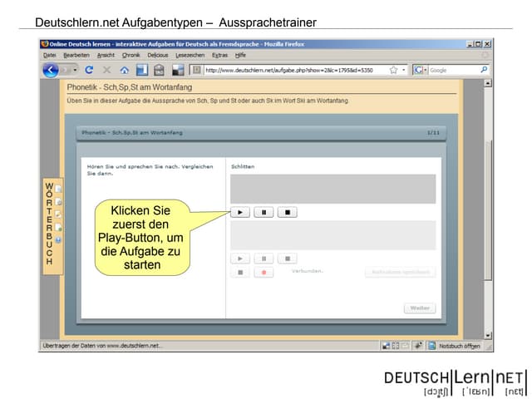Close the Firefox window
Viewport: 532px width, 399px height.
487,44
